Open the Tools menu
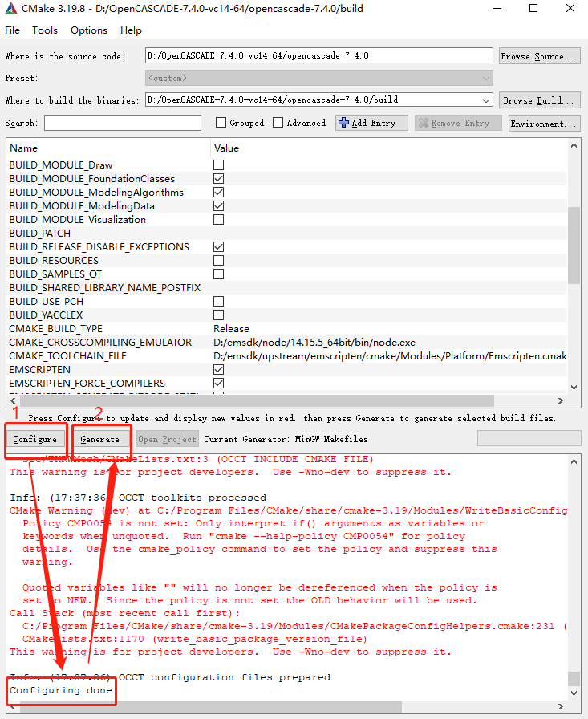 pyautogui.click(x=44, y=30)
